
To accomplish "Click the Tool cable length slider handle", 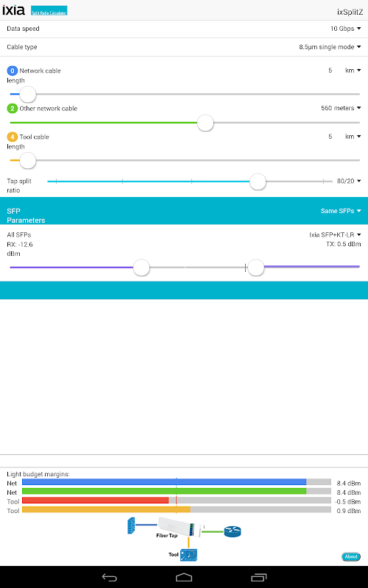I will click(27, 161).
